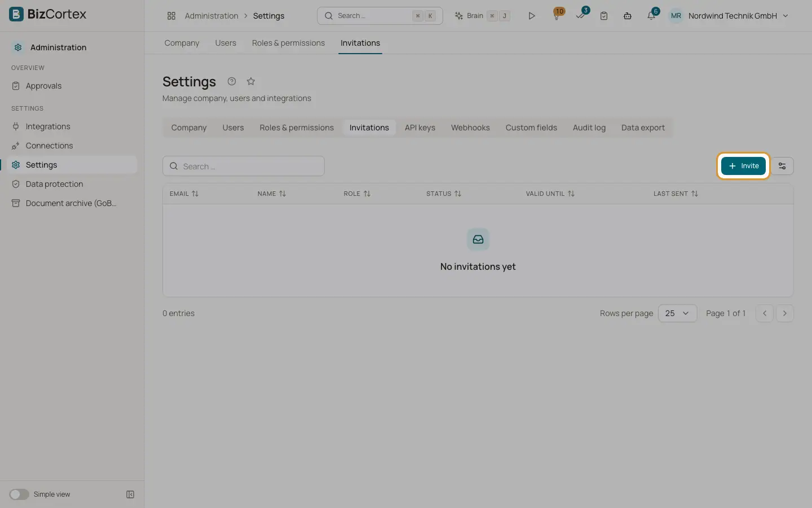The width and height of the screenshot is (812, 508).
Task: Click the play icon in top bar
Action: 531,16
